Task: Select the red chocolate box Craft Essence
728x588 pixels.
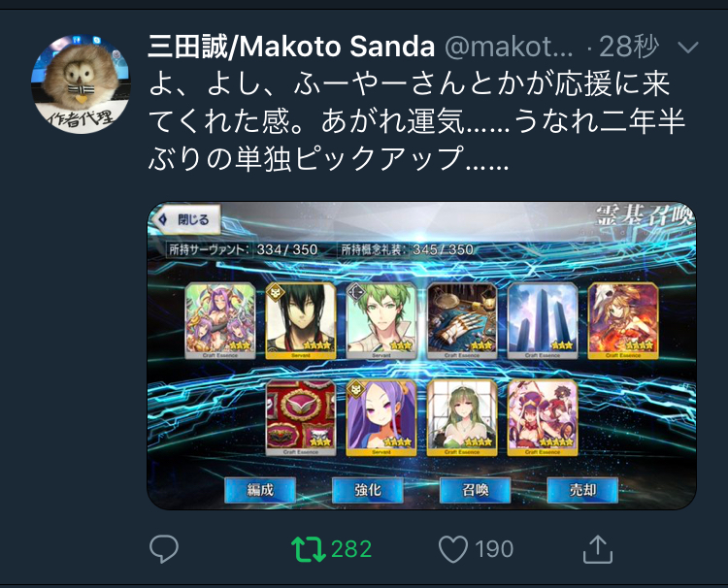Action: coord(301,417)
